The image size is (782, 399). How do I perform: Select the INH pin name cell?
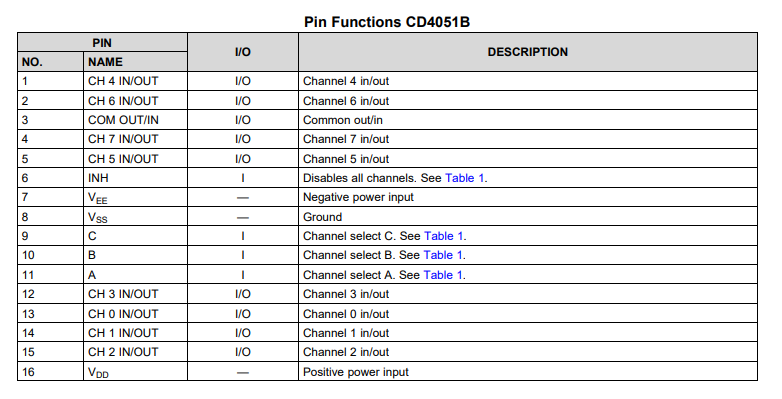pos(135,178)
